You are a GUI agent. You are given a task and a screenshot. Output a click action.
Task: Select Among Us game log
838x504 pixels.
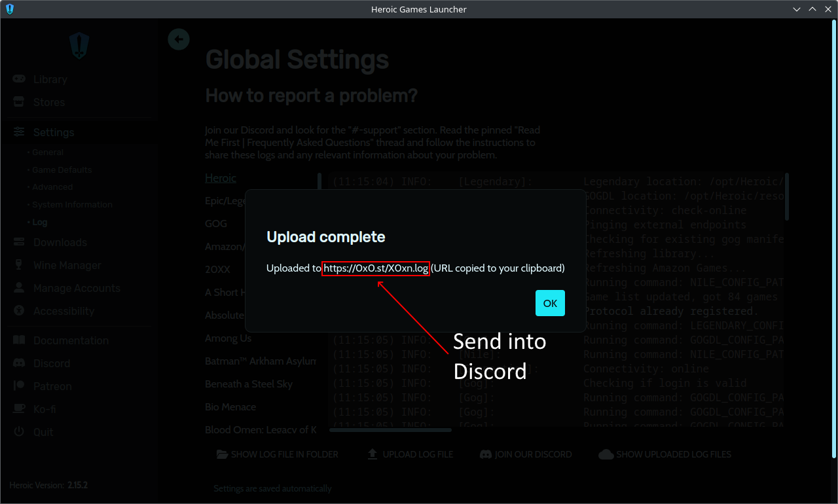pyautogui.click(x=228, y=338)
